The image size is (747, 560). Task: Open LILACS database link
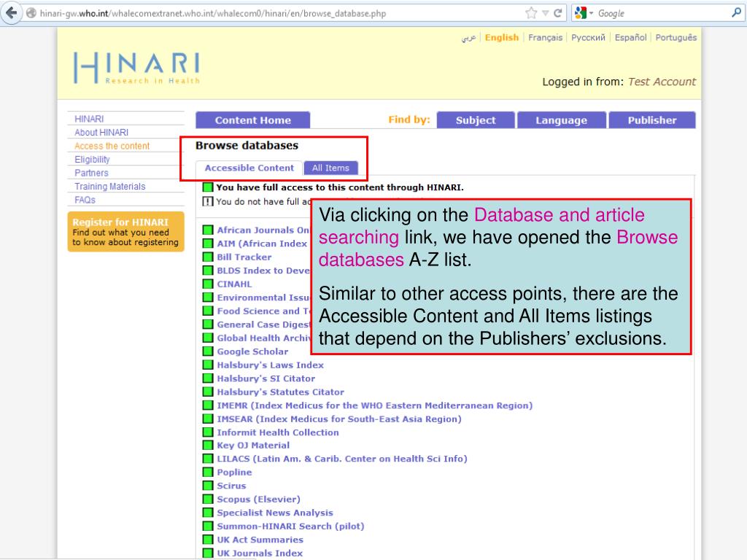pos(342,459)
